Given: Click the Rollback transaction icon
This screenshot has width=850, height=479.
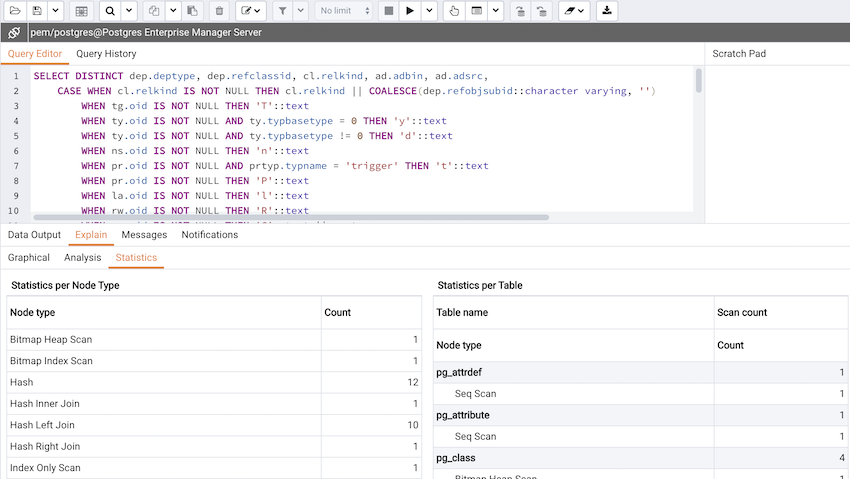Looking at the screenshot, I should tap(542, 11).
